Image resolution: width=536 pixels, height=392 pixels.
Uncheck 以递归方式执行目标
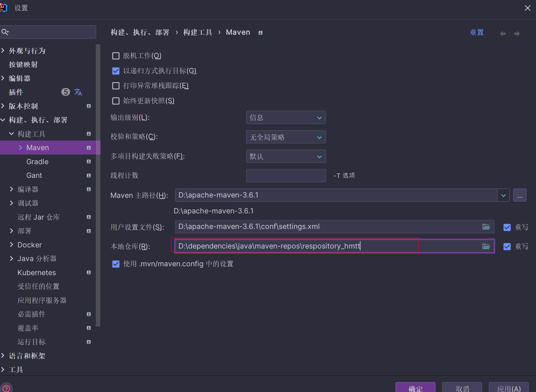[116, 71]
